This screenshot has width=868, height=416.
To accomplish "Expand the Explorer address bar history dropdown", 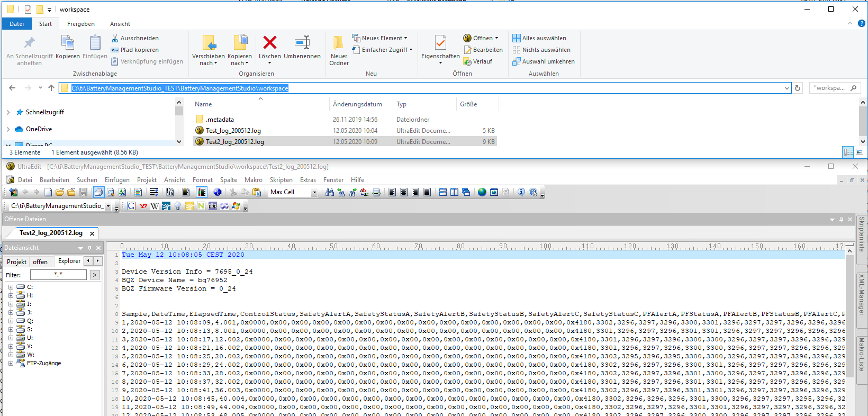I will 786,88.
